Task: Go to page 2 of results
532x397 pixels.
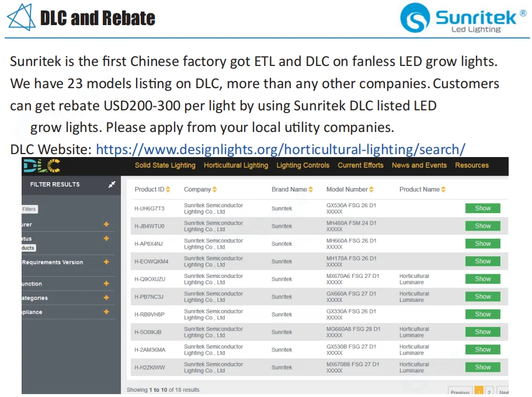Action: click(x=489, y=391)
